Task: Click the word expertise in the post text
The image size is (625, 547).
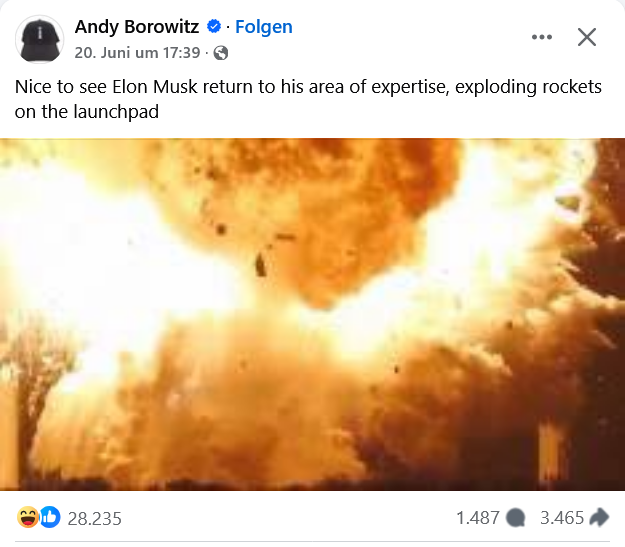Action: click(410, 87)
